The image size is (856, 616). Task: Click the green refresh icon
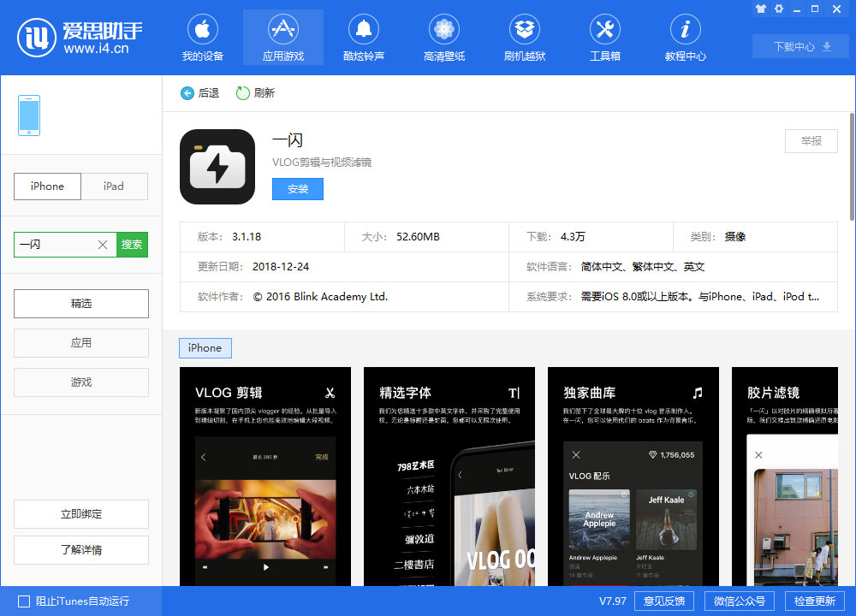[x=243, y=93]
